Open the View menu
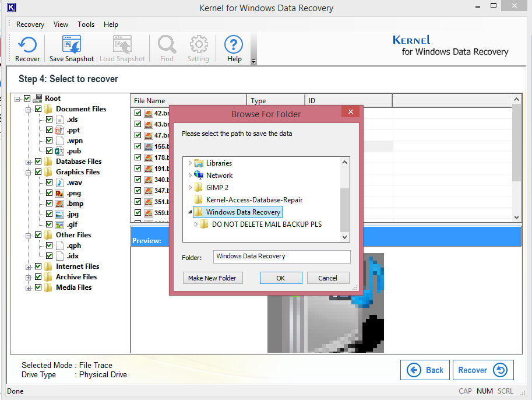The image size is (532, 400). click(61, 24)
